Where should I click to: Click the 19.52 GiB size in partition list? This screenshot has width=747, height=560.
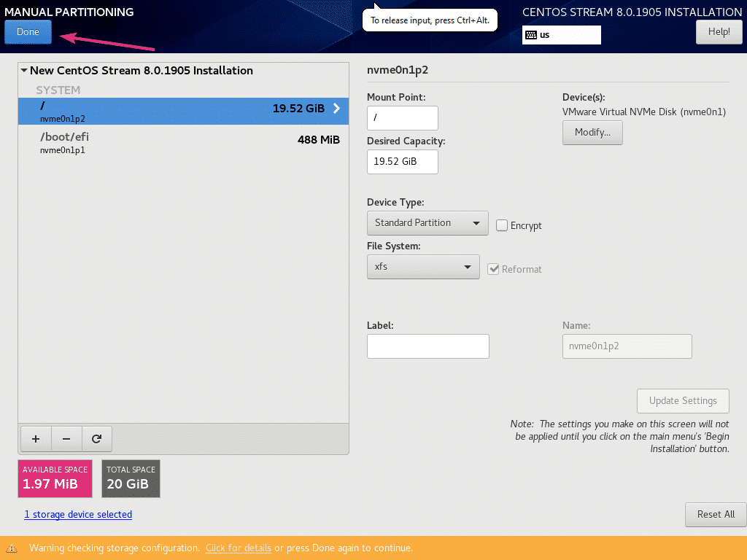click(x=298, y=108)
